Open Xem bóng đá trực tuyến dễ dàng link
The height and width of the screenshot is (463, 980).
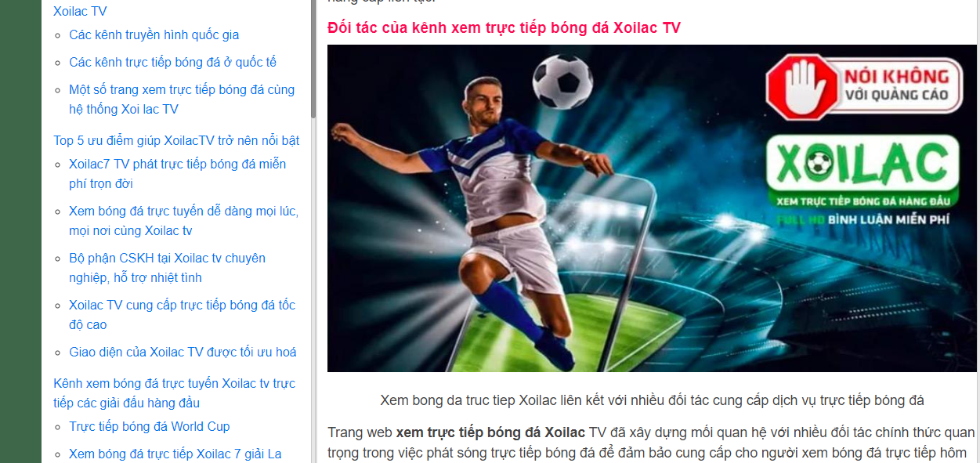(183, 221)
